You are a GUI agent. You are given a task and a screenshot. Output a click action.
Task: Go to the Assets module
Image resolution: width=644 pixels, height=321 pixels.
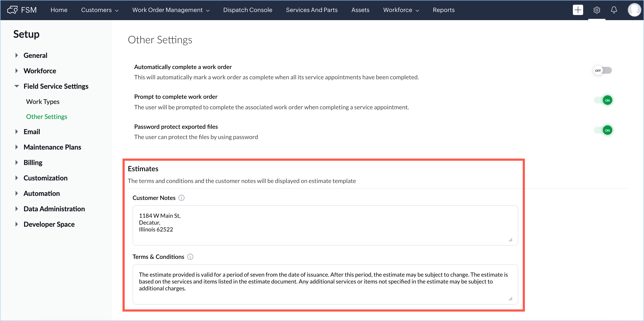click(x=360, y=10)
